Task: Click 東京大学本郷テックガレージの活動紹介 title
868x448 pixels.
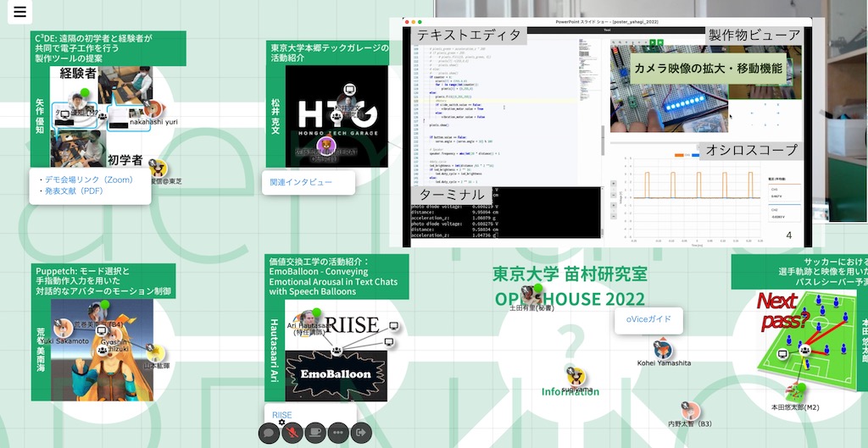Action: [x=330, y=53]
